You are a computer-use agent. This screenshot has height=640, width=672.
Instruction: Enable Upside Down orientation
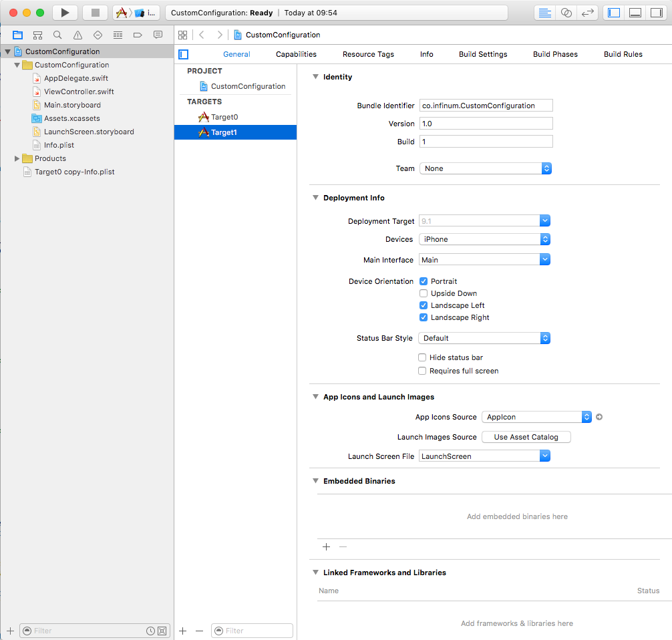(424, 293)
